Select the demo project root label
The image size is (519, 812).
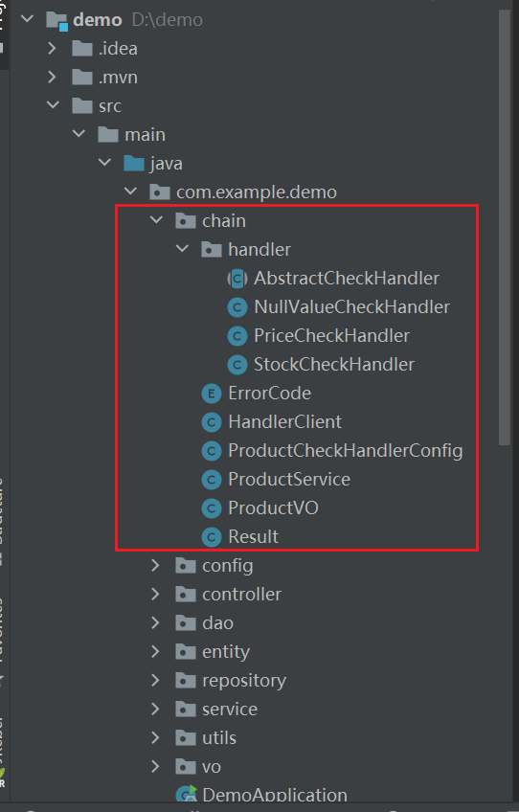(x=98, y=20)
